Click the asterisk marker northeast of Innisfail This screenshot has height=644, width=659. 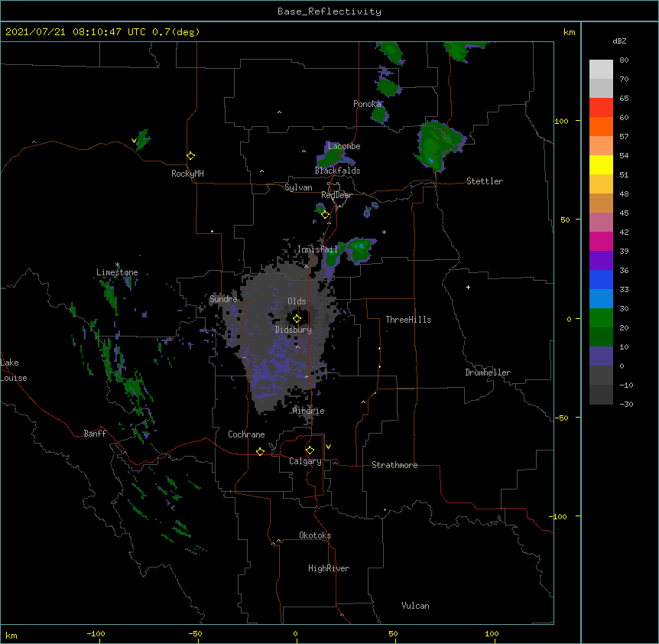point(384,232)
